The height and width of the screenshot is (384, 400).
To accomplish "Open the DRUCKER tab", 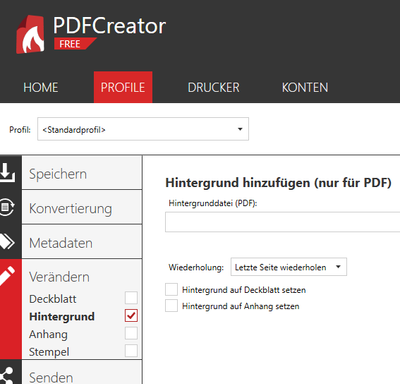I will tap(214, 87).
